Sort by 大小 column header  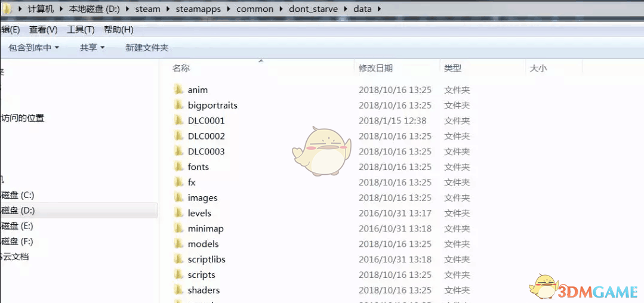pos(538,69)
